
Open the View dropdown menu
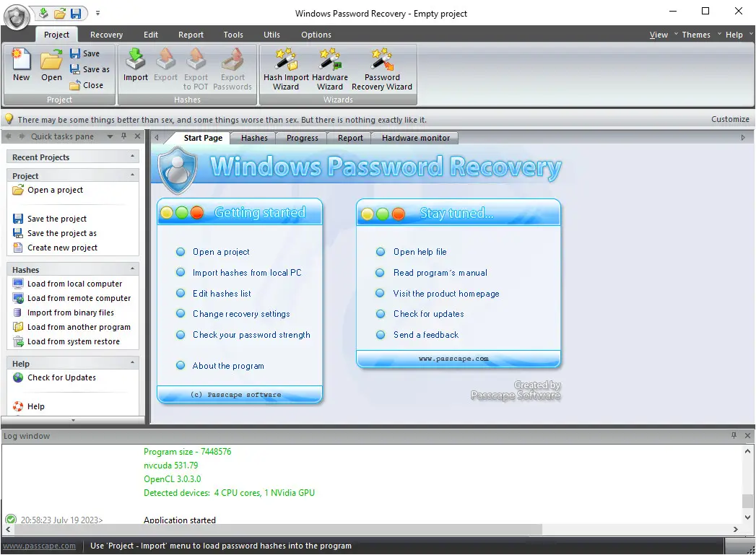663,35
